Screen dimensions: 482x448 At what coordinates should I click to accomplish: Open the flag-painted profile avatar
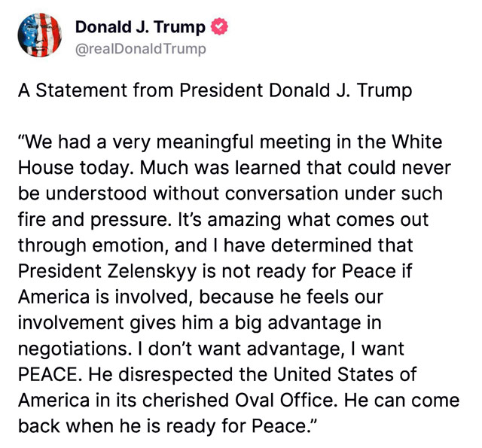point(40,35)
